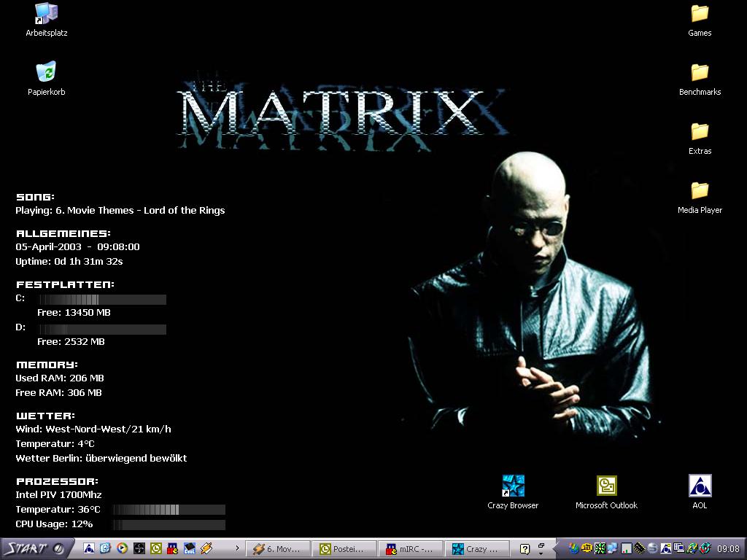Open the Extras folder
Image resolution: width=747 pixels, height=560 pixels.
pos(700,138)
